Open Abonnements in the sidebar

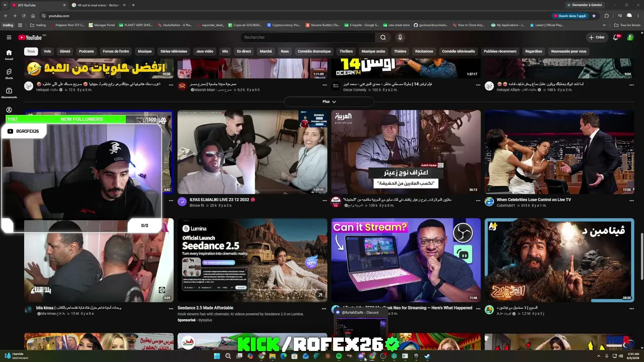point(9,93)
